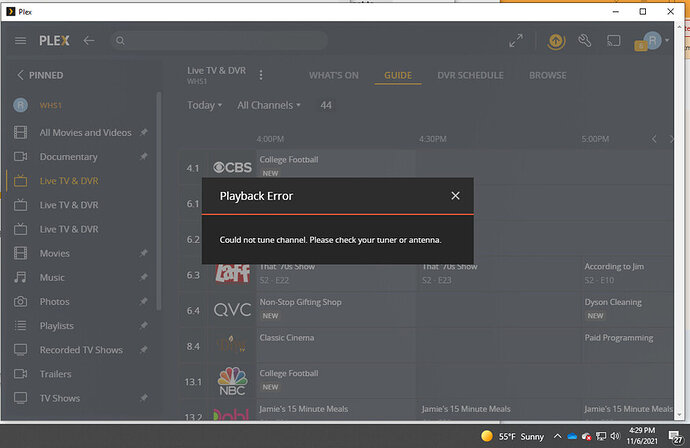Viewport: 690px width, 448px height.
Task: Click the QVC channel logo
Action: click(x=232, y=310)
